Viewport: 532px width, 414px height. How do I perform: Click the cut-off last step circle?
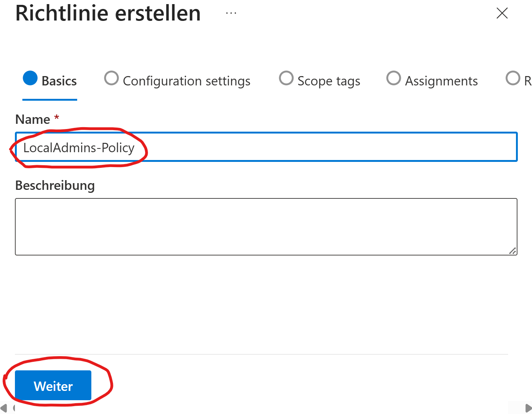click(x=513, y=78)
